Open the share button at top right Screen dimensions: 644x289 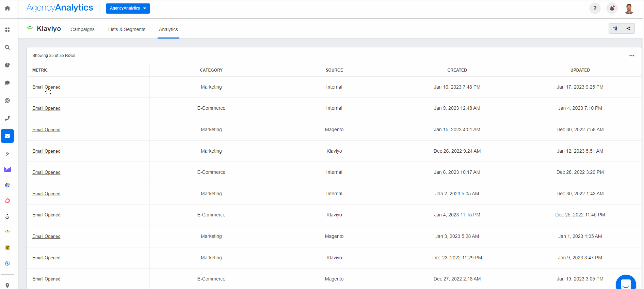pyautogui.click(x=628, y=29)
